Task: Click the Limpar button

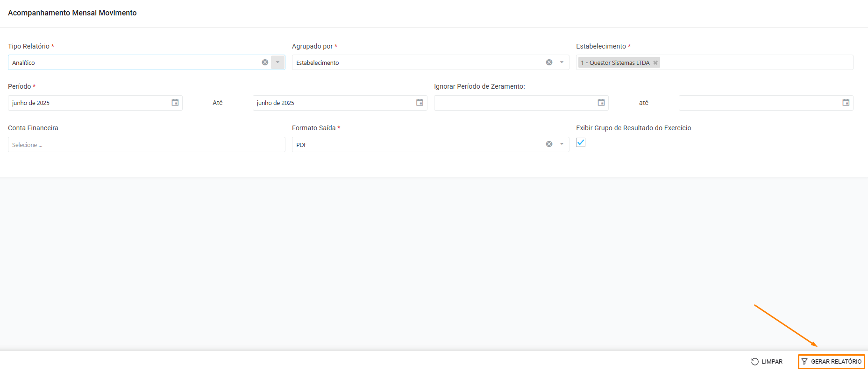Action: coord(767,362)
